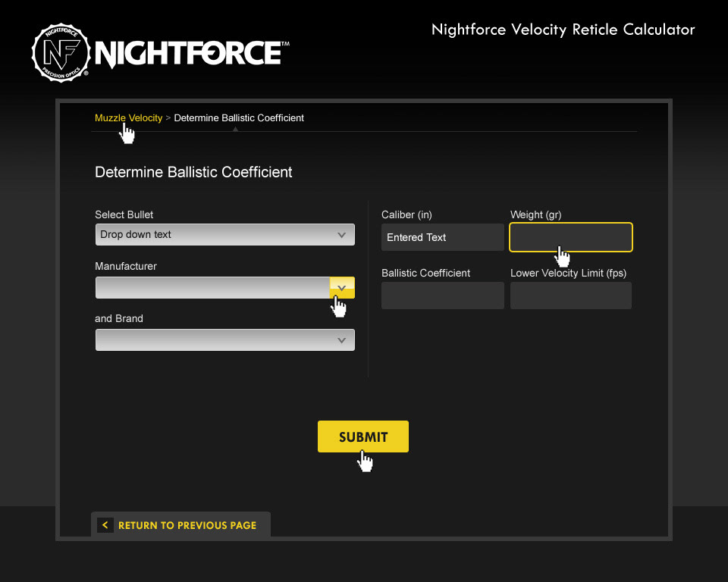
Task: Click the 'and Brand' label
Action: coord(119,318)
